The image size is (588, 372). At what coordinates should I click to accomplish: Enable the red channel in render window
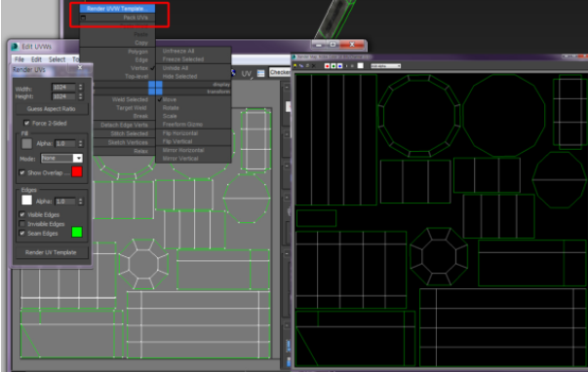[x=327, y=66]
